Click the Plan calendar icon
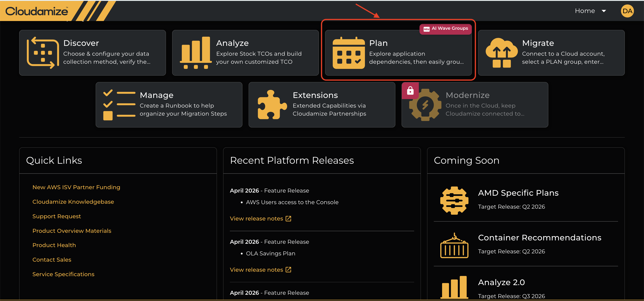 [x=349, y=53]
